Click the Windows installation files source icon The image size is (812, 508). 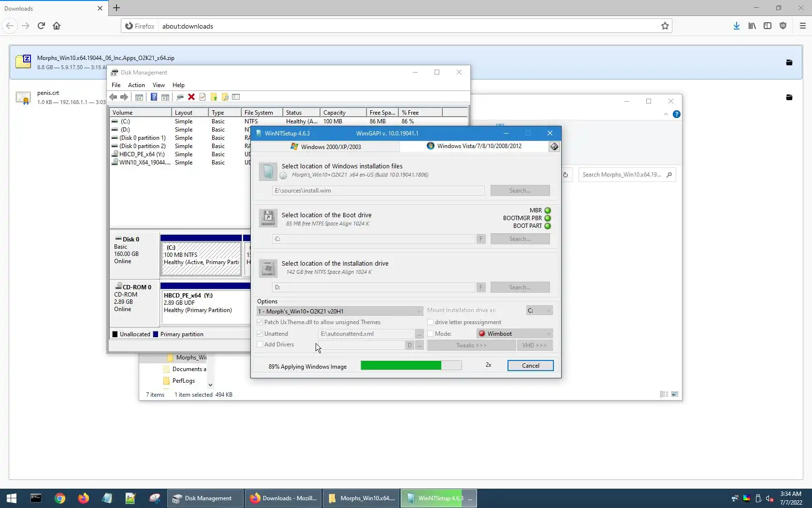click(268, 172)
